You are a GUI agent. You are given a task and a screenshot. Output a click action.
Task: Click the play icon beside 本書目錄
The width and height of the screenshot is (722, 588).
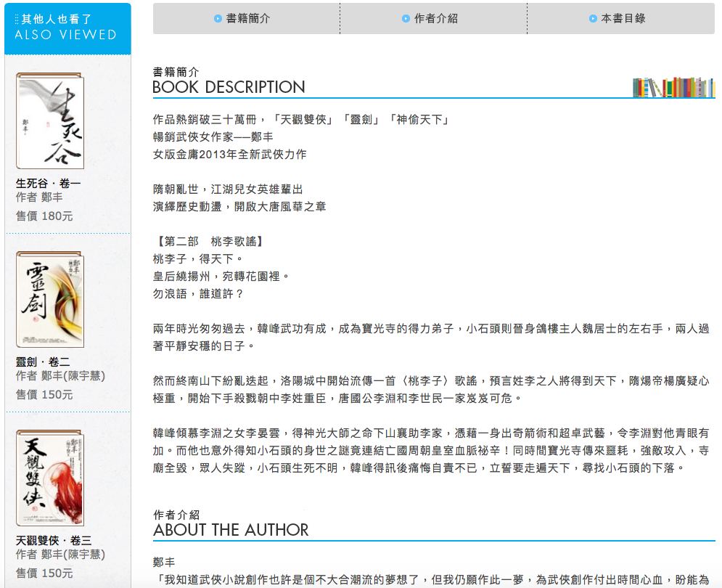coord(593,18)
